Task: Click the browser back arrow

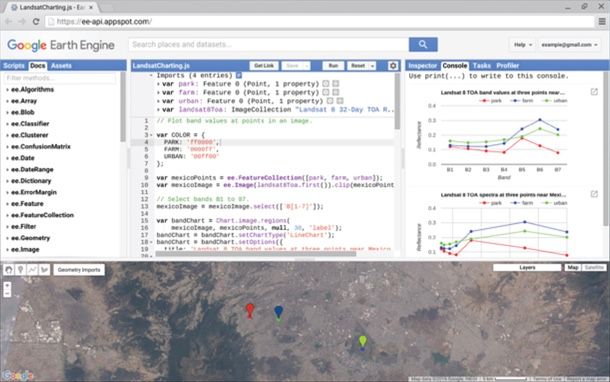Action: pyautogui.click(x=9, y=21)
